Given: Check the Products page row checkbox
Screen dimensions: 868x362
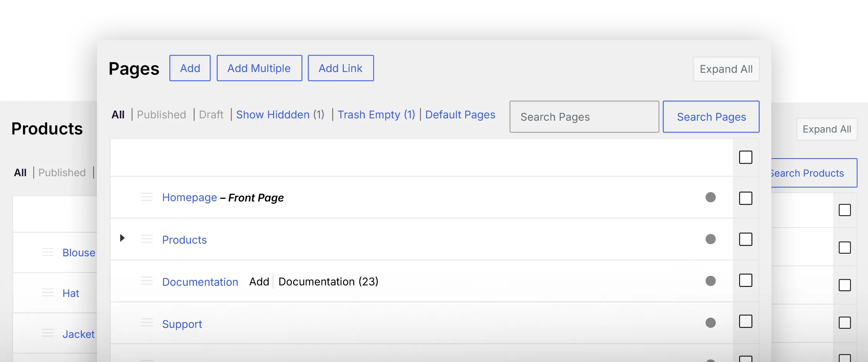Looking at the screenshot, I should click(x=746, y=239).
